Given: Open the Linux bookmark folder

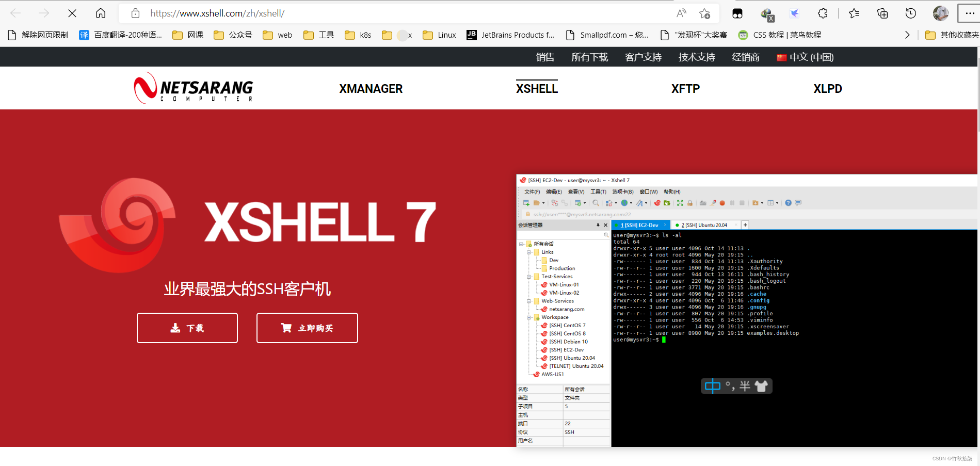Looking at the screenshot, I should tap(439, 35).
